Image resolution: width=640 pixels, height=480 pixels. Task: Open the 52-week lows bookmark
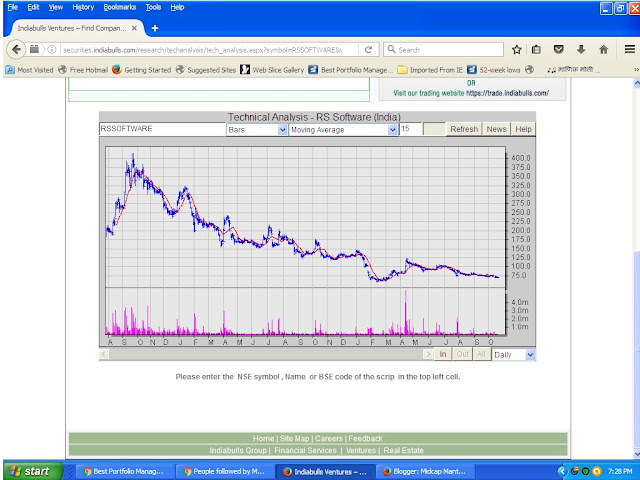pos(494,70)
